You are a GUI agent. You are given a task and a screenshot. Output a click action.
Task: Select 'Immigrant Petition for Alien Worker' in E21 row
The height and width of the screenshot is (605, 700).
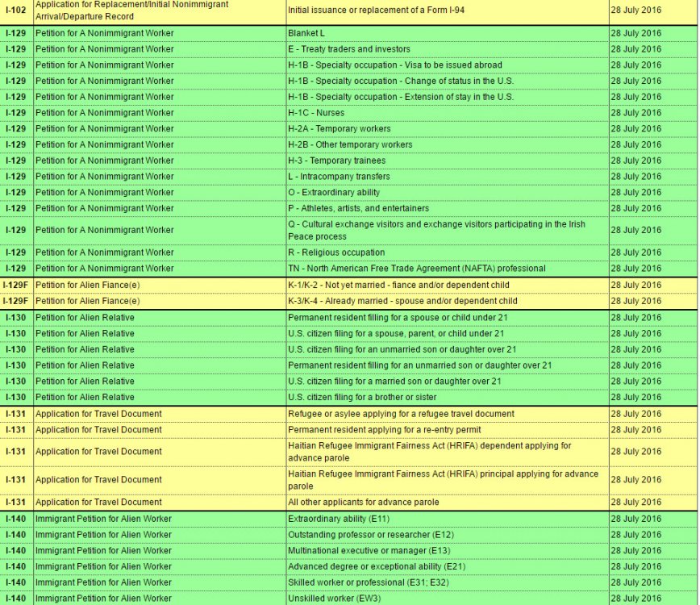tap(160, 567)
